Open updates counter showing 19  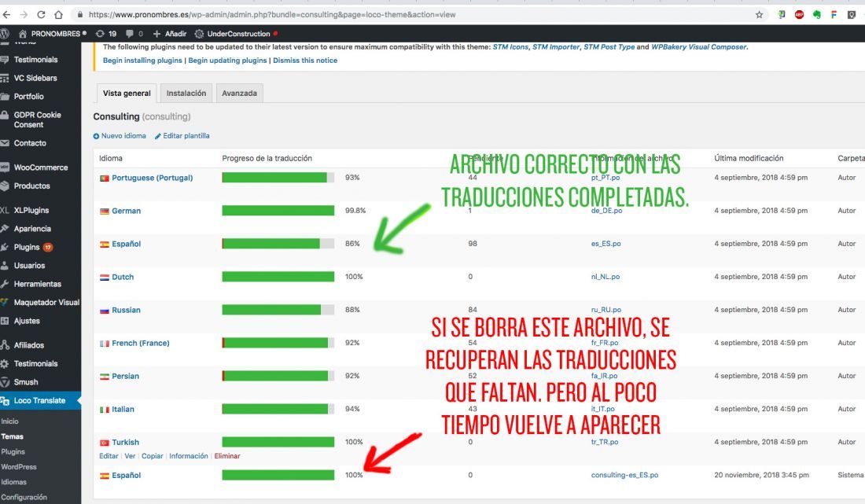[x=106, y=34]
